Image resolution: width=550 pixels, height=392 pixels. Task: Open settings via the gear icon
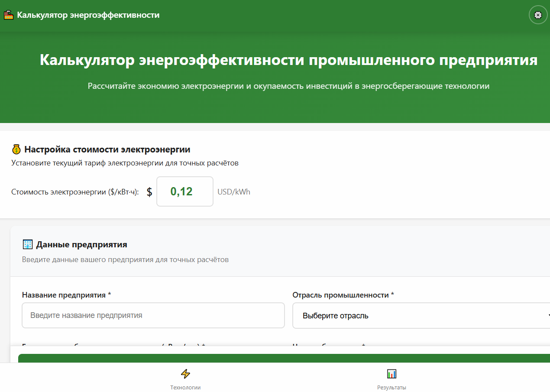coord(538,15)
